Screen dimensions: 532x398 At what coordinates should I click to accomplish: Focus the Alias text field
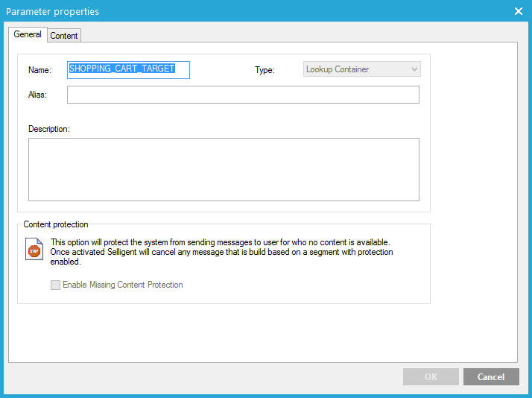point(243,95)
